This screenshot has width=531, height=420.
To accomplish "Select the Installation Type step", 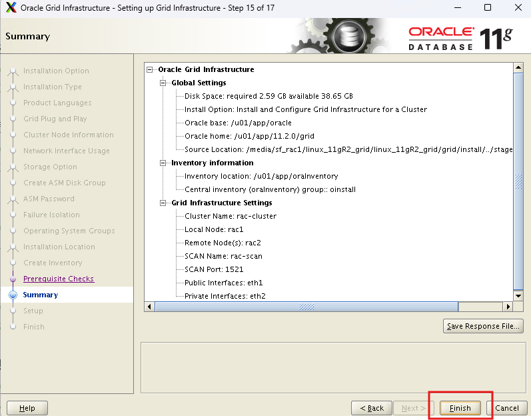I will point(53,87).
